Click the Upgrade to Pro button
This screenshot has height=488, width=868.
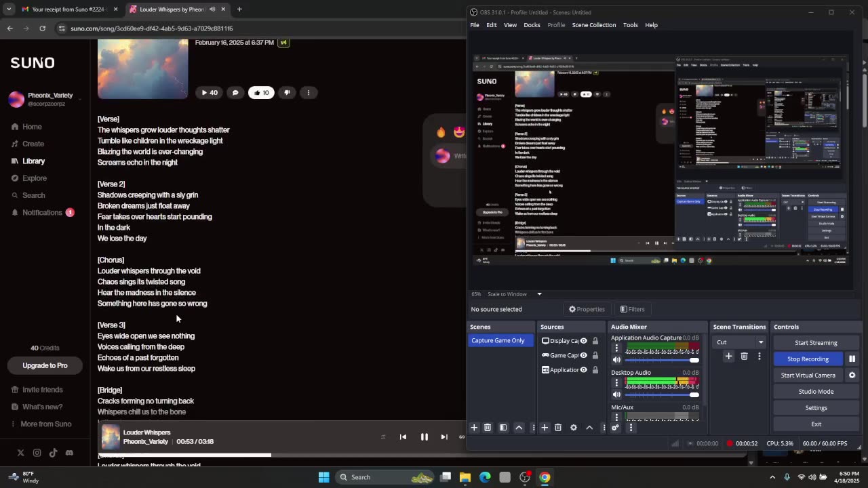tap(45, 365)
